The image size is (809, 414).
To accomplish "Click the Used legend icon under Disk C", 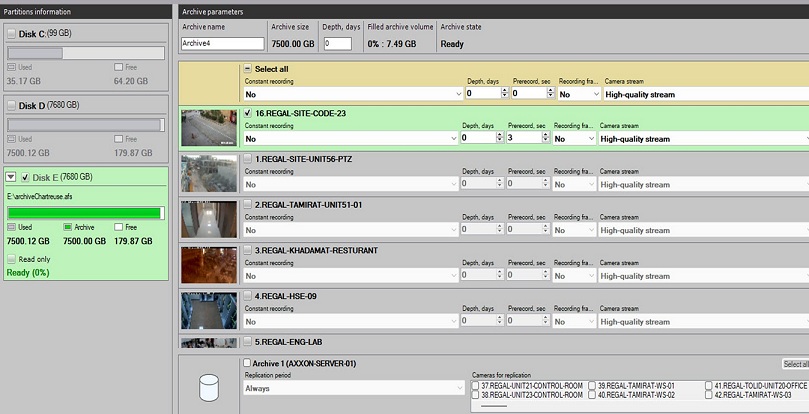I will point(11,67).
